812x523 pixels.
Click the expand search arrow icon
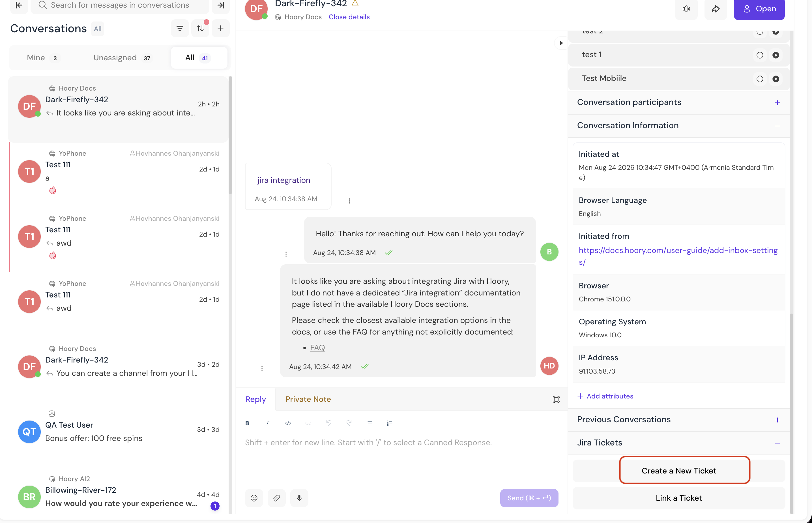tap(221, 5)
